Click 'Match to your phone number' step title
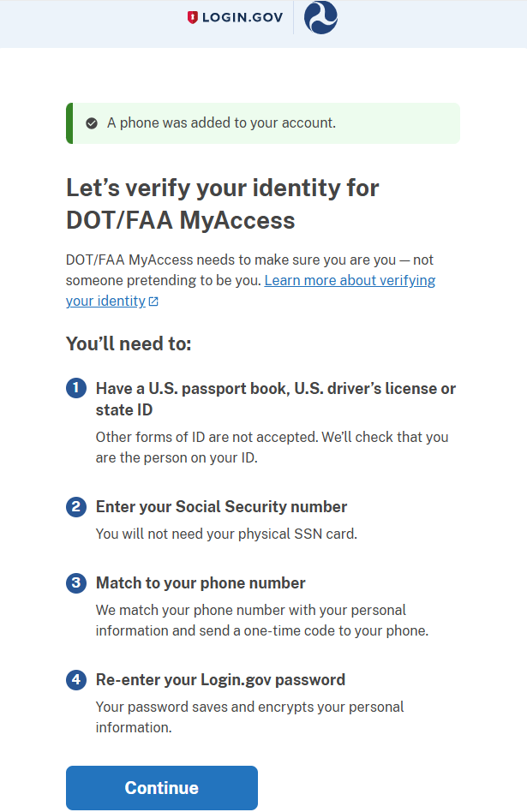Image resolution: width=527 pixels, height=812 pixels. (201, 583)
